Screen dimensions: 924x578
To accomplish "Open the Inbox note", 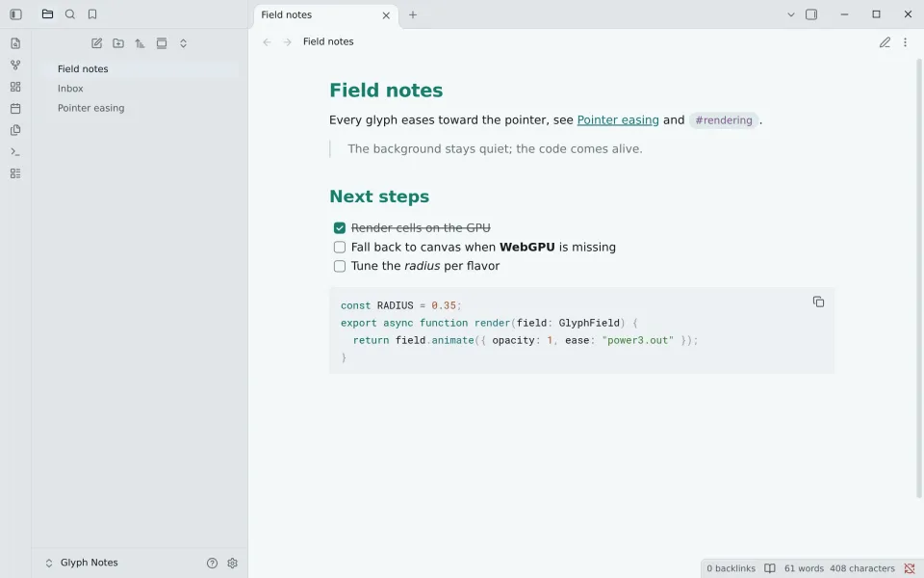I will (141, 89).
